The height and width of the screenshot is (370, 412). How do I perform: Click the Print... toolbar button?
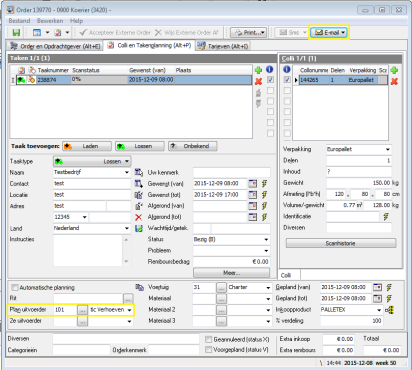click(249, 32)
